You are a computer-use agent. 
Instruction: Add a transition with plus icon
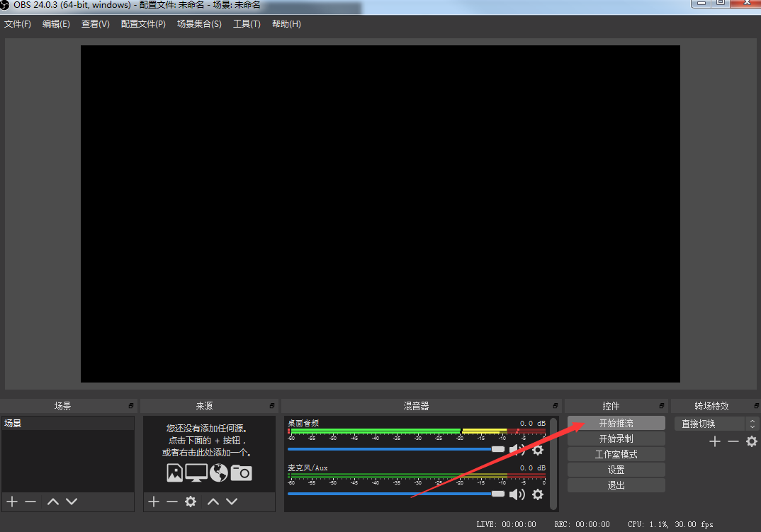point(714,441)
